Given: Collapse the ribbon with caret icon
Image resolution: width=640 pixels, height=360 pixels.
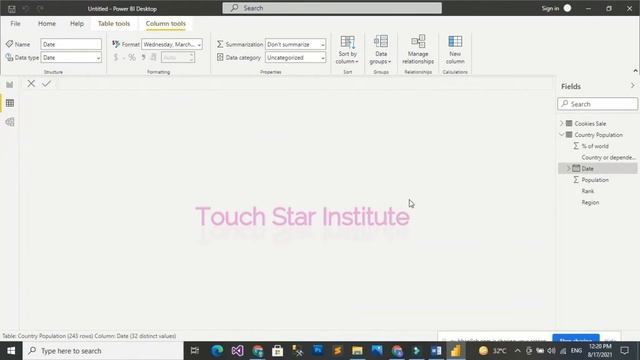Looking at the screenshot, I should click(635, 71).
